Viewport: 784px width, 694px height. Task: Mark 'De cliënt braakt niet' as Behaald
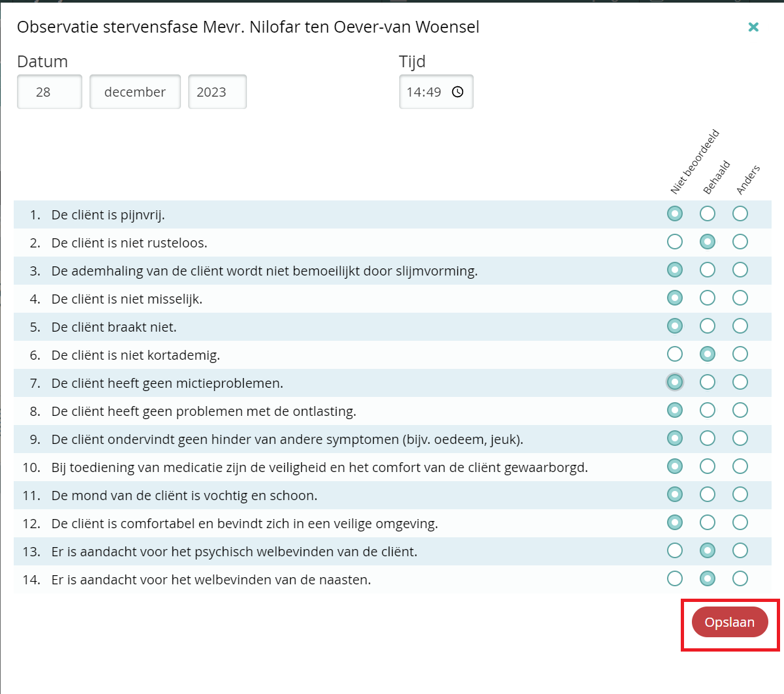(x=708, y=326)
